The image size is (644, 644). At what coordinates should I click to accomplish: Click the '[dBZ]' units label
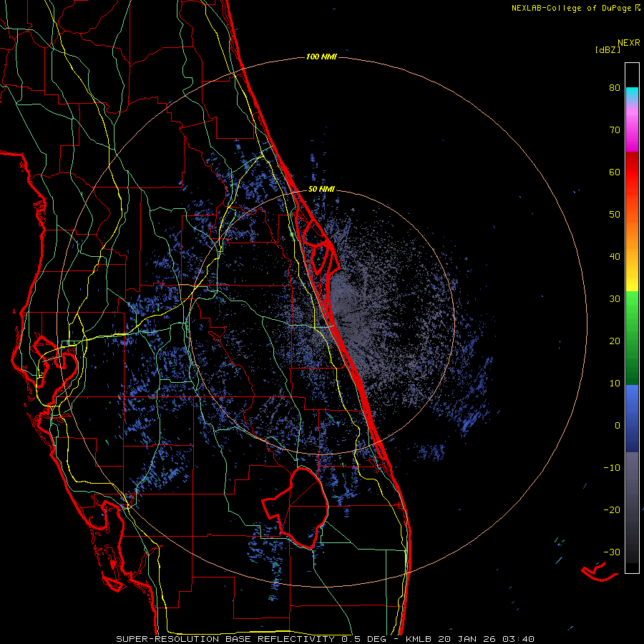click(x=608, y=50)
